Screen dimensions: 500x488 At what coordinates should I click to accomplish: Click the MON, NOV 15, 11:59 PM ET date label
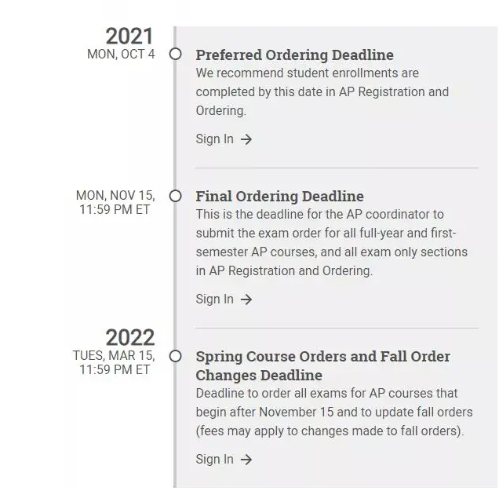(x=115, y=202)
